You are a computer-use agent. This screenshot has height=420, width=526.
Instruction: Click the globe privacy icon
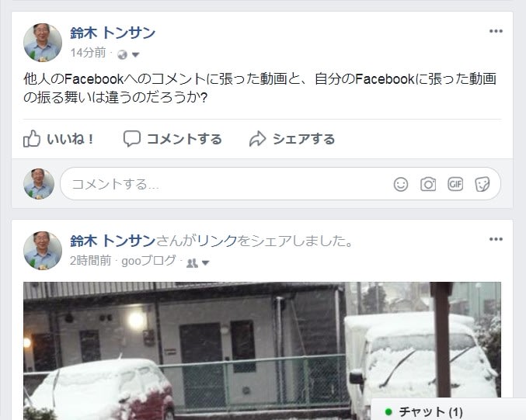[x=122, y=54]
